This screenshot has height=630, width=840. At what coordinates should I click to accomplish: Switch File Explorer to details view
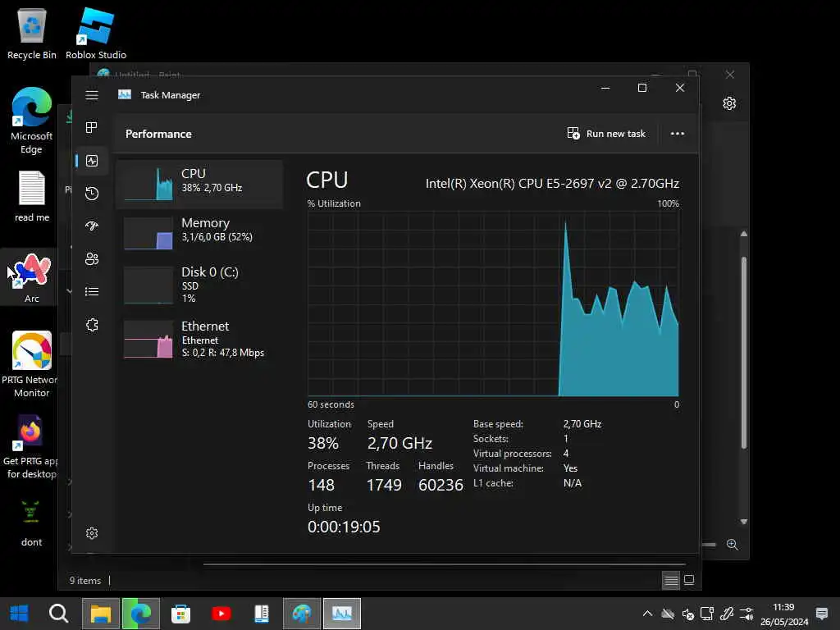671,580
